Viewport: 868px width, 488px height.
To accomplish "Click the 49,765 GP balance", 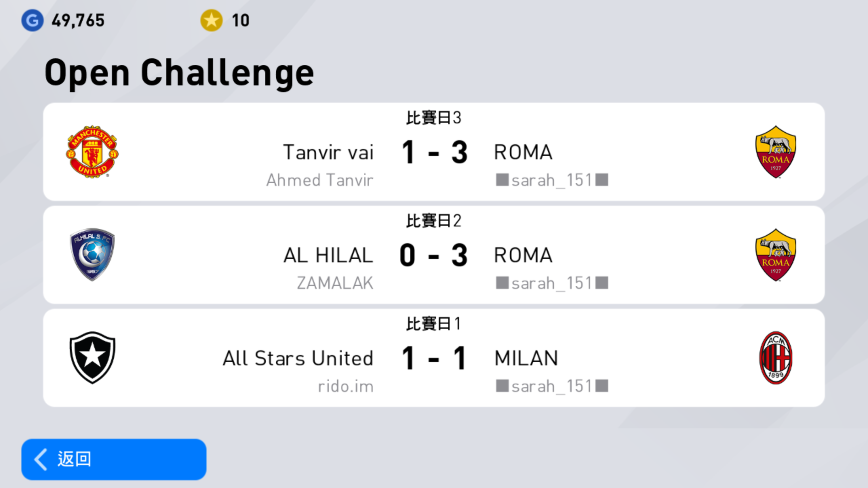I will tap(78, 21).
